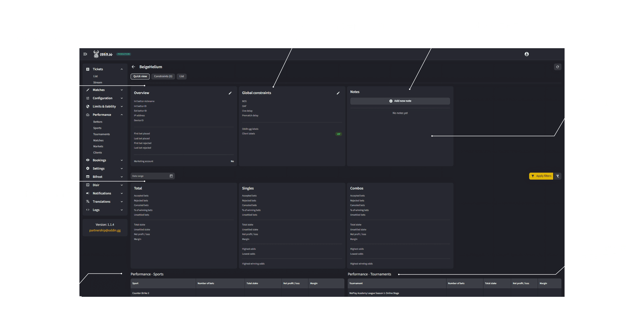Image resolution: width=644 pixels, height=323 pixels.
Task: Edit Global constraints with pencil icon
Action: [x=338, y=93]
